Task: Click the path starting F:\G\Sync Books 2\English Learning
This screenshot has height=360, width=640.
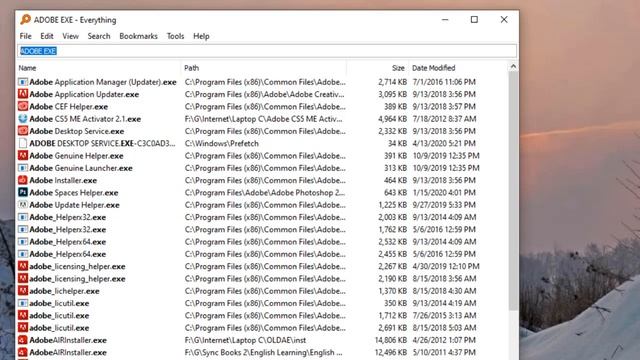Action: click(263, 352)
